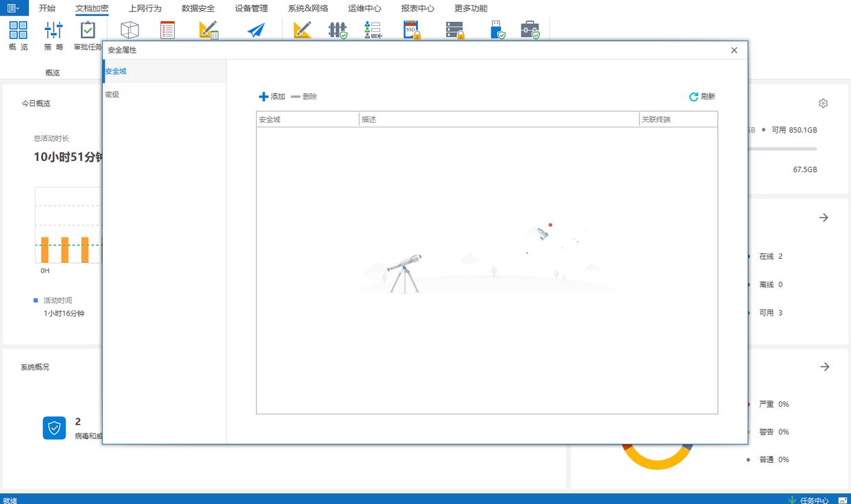Click the USB drive shield icon
This screenshot has height=504, width=851.
coord(497,29)
